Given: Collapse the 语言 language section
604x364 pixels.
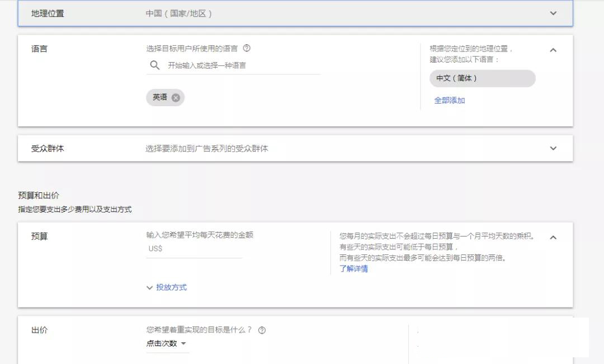Looking at the screenshot, I should pyautogui.click(x=553, y=49).
